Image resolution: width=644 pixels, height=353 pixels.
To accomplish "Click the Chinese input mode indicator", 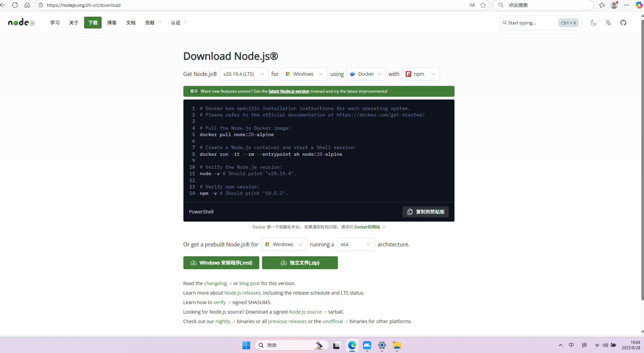I will coord(571,345).
